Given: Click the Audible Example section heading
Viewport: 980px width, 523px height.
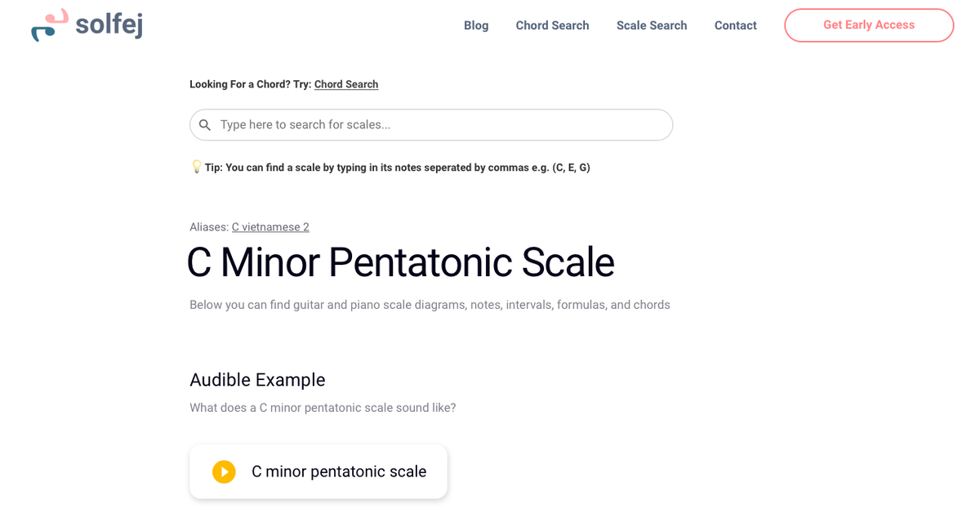Looking at the screenshot, I should [x=257, y=379].
